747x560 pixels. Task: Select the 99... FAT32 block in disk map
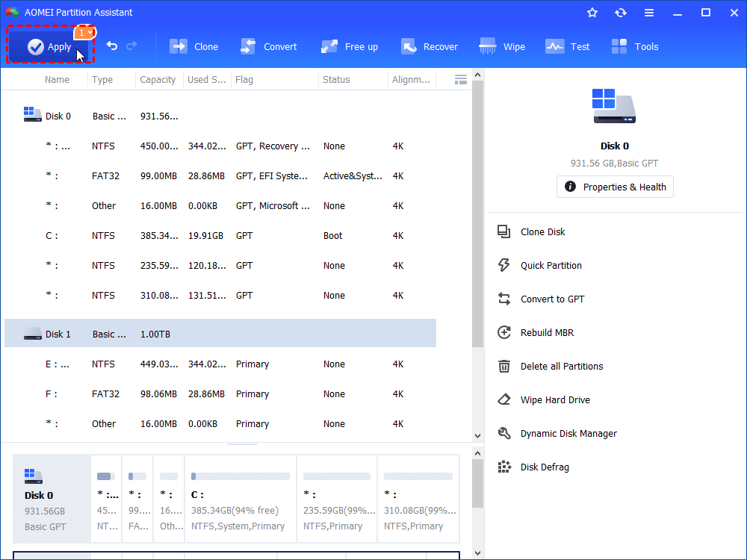(x=137, y=499)
